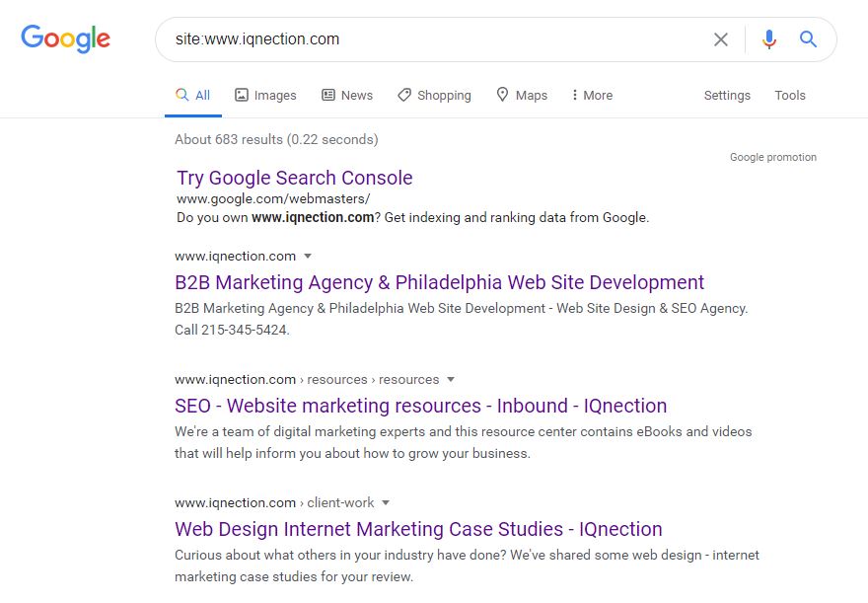Click the 'Curious about what others' snippet text
This screenshot has width=868, height=603.
point(468,565)
